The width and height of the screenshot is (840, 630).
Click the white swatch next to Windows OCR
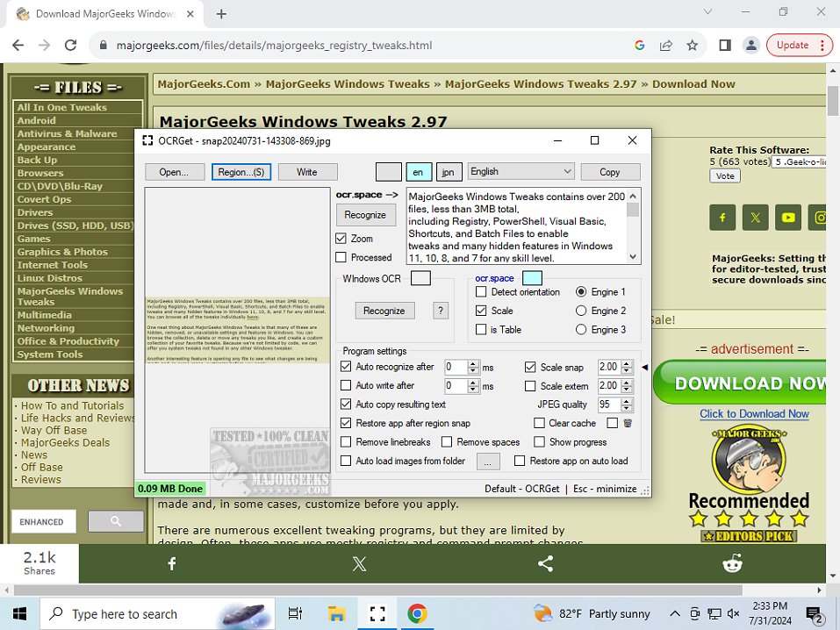coord(420,278)
